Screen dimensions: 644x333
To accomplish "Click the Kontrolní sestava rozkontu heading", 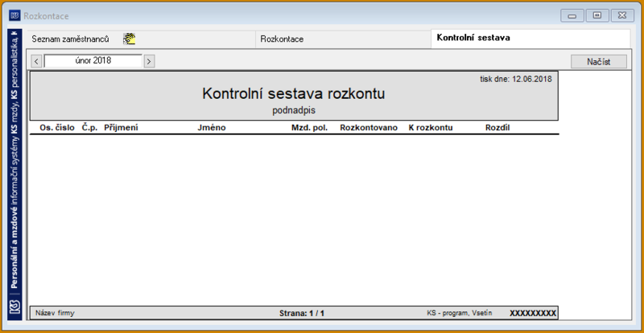I will [x=294, y=93].
